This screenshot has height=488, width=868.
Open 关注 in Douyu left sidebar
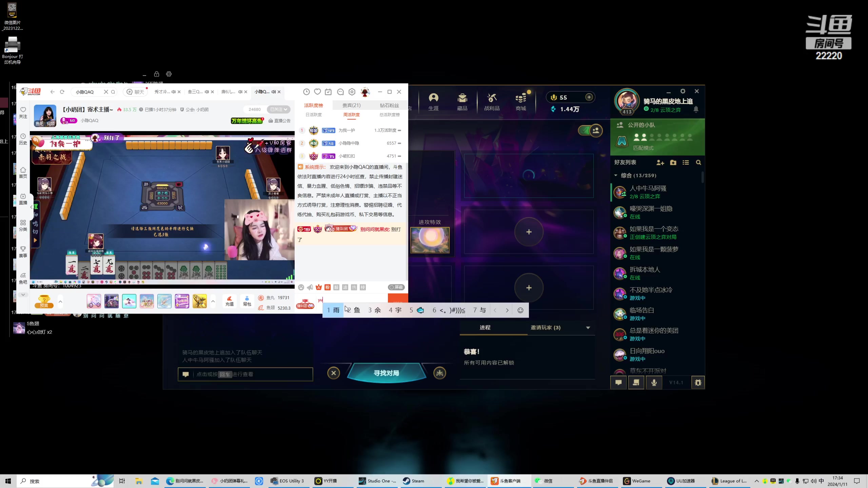tap(23, 113)
